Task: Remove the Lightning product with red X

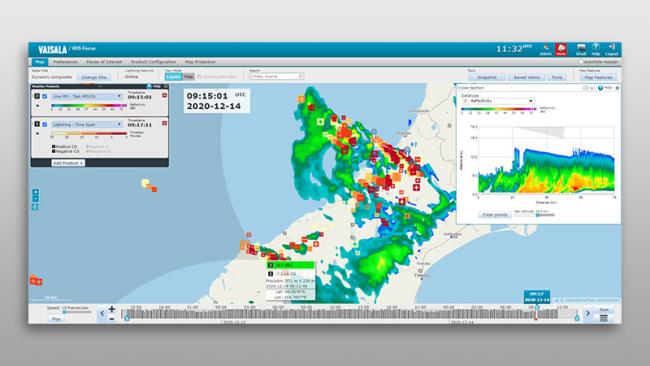Action: [x=165, y=123]
